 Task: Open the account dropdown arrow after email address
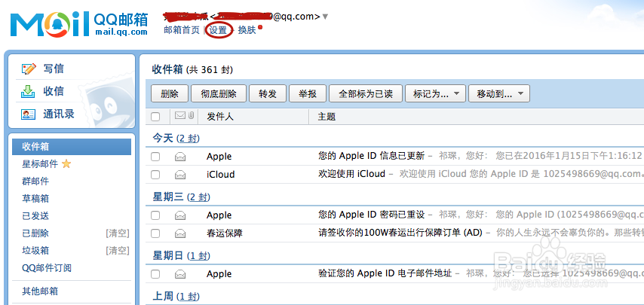325,17
